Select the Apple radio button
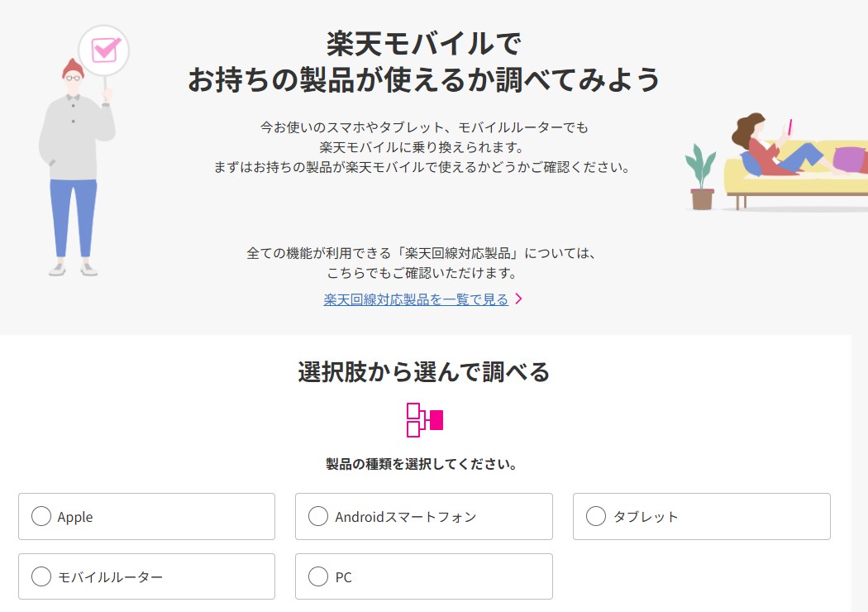The height and width of the screenshot is (612, 868). pyautogui.click(x=41, y=517)
